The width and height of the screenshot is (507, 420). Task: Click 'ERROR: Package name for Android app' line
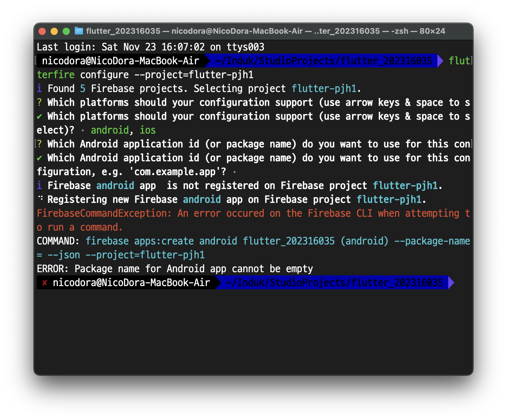[175, 269]
